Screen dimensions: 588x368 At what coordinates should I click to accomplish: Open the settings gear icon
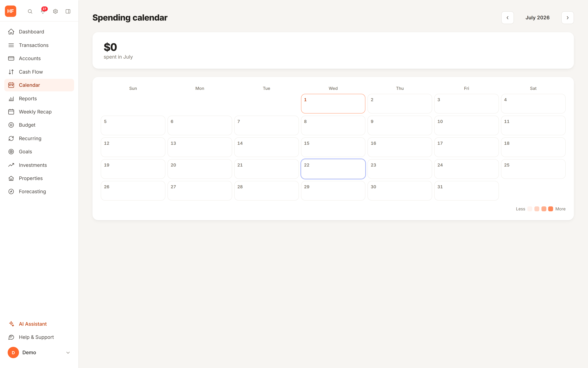55,11
